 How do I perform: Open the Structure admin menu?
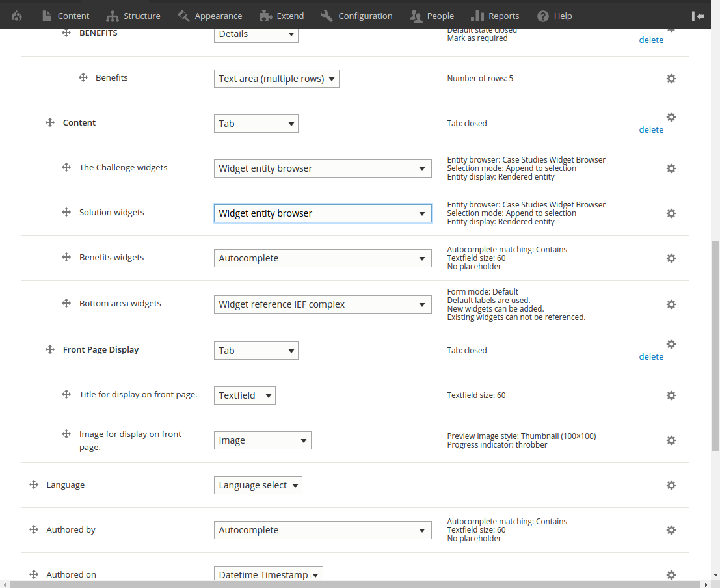coord(133,16)
